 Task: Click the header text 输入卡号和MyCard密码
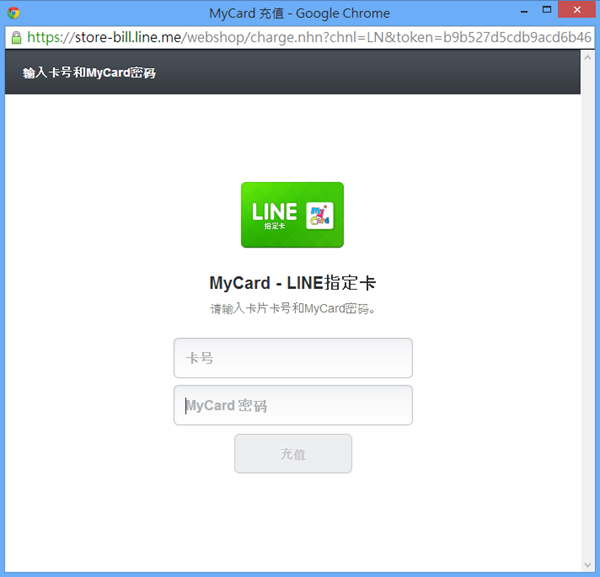click(x=89, y=73)
